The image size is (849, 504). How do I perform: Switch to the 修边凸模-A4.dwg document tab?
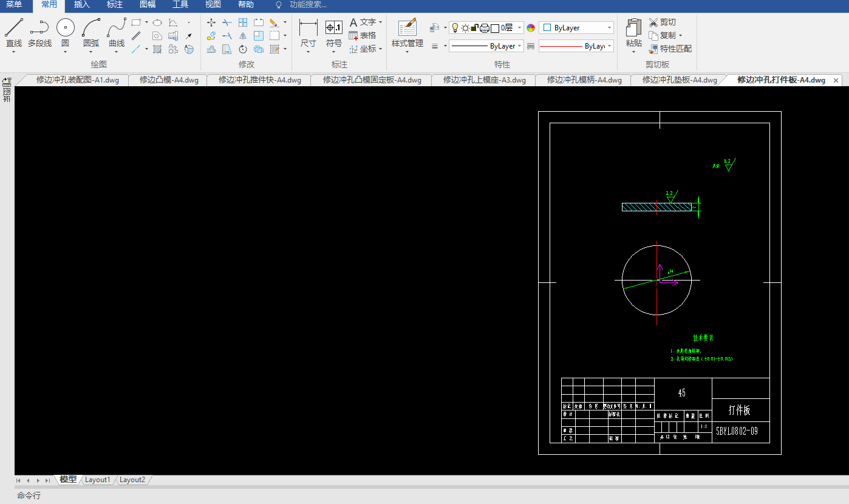(169, 80)
